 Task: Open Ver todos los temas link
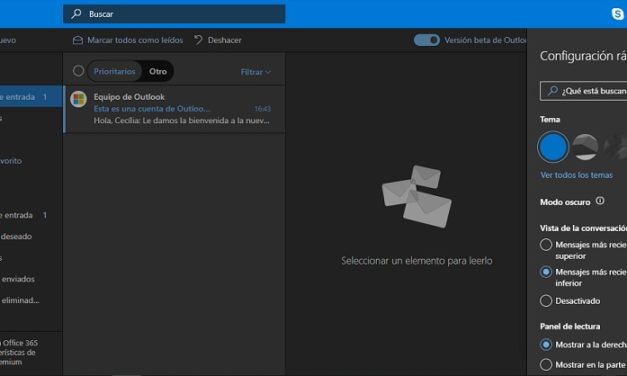[x=576, y=175]
